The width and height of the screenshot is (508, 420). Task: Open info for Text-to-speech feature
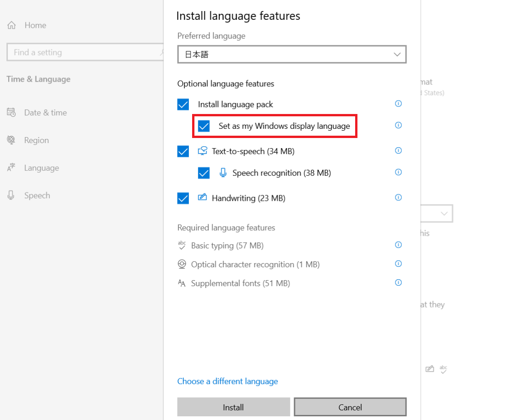(398, 150)
